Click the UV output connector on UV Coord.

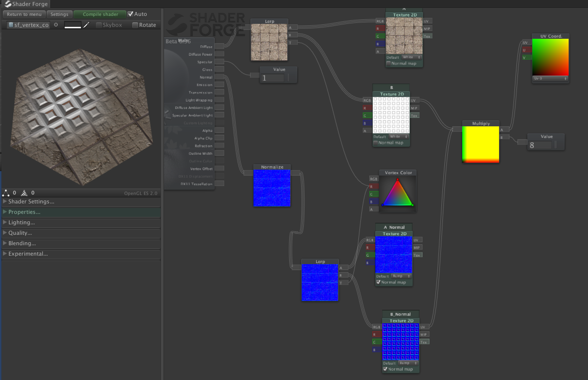click(x=527, y=43)
